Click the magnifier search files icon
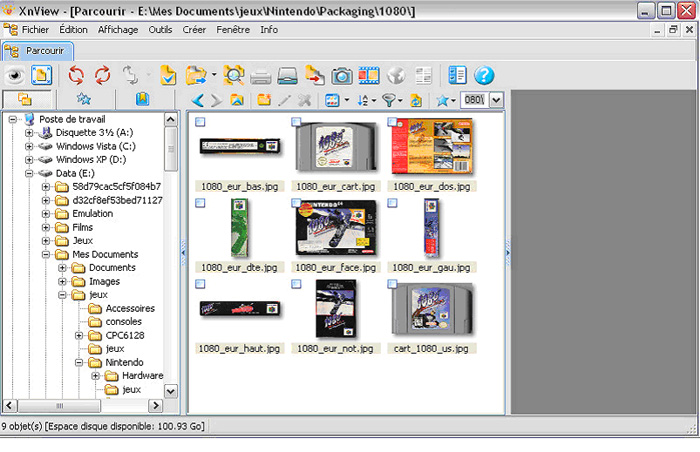 (234, 75)
